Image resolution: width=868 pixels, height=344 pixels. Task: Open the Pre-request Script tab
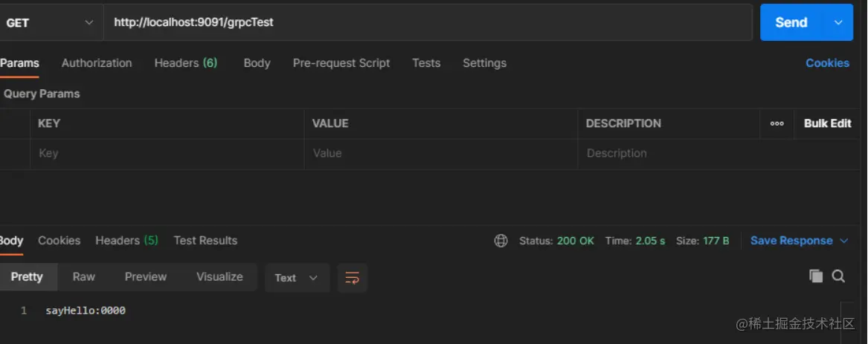(x=341, y=63)
